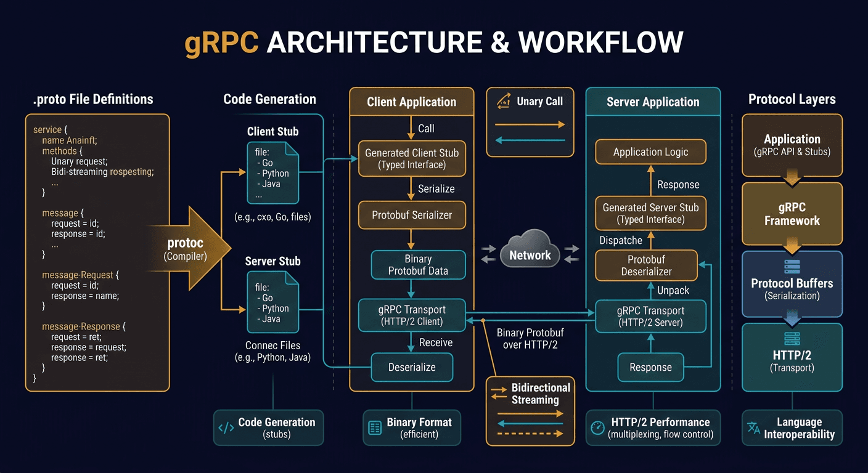
Task: Open the Server Application panel header
Action: click(653, 102)
